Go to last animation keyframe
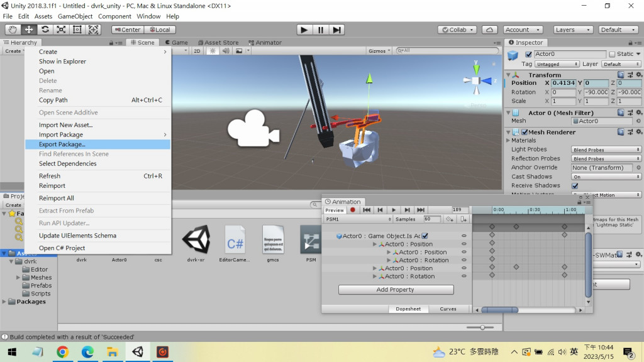Image resolution: width=644 pixels, height=362 pixels. click(x=421, y=210)
